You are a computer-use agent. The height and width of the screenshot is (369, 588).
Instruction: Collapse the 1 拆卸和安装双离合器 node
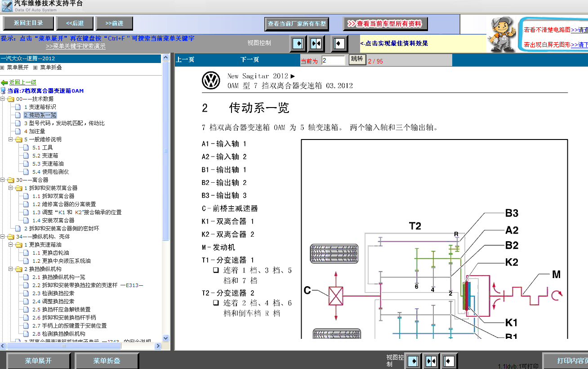point(11,188)
